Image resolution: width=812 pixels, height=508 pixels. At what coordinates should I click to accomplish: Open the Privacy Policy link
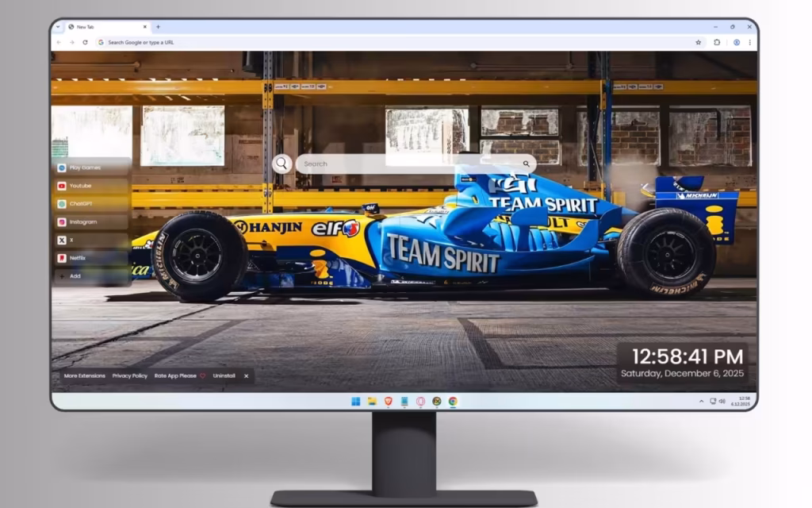[129, 375]
